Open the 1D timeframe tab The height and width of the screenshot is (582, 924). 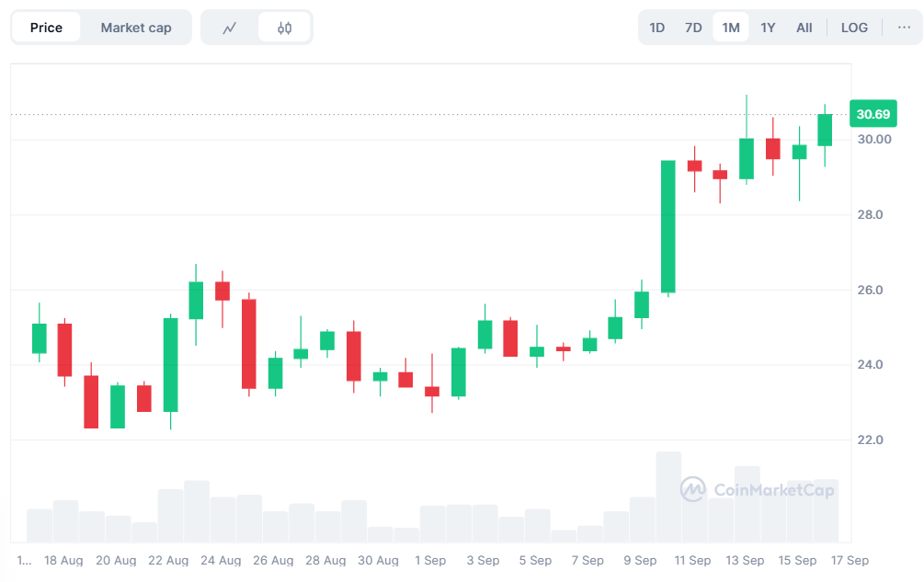[x=656, y=27]
